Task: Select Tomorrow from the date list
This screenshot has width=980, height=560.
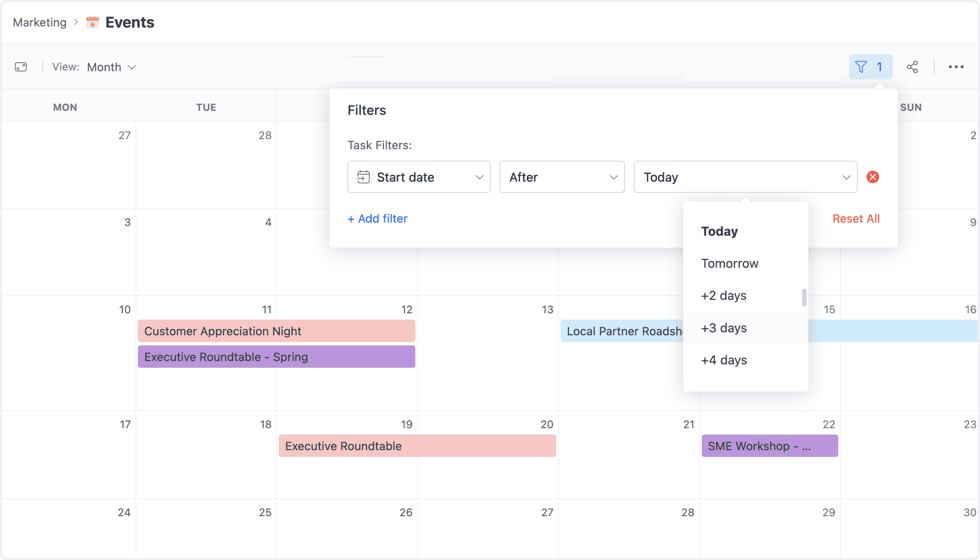Action: tap(730, 264)
